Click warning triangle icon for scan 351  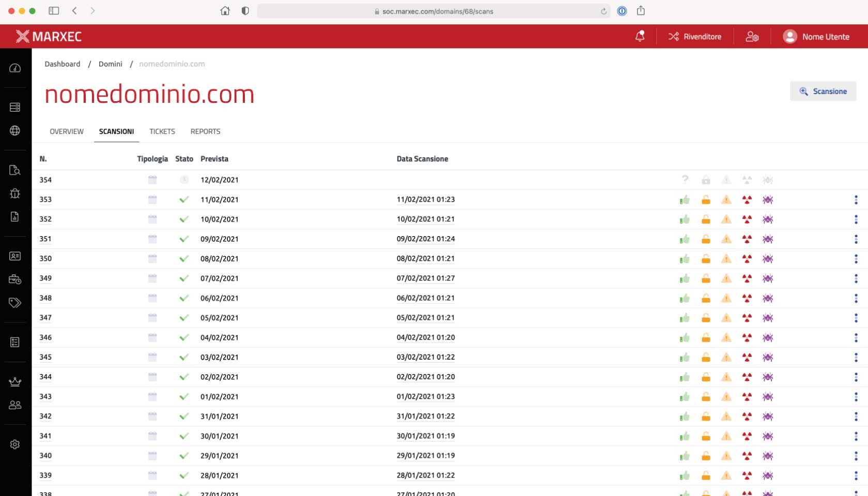tap(726, 239)
